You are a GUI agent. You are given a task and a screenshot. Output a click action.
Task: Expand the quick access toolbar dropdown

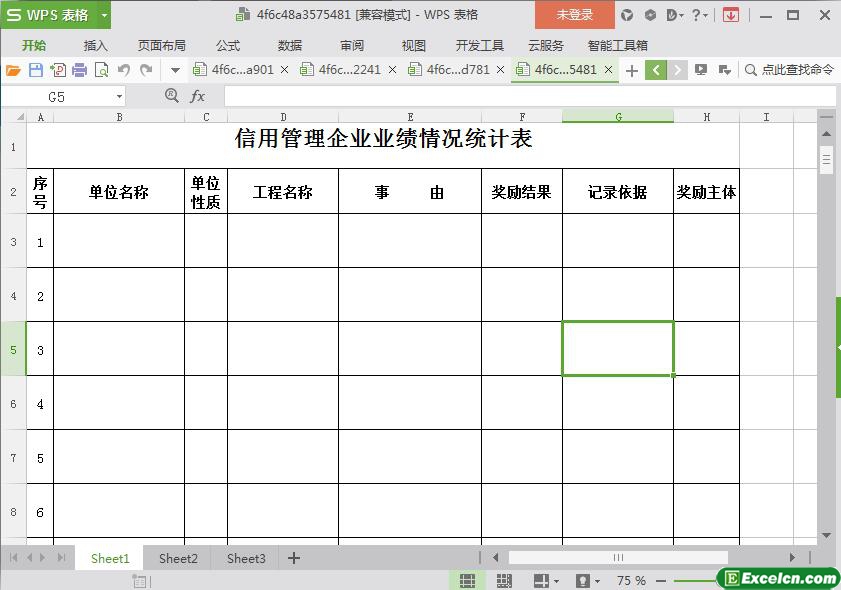[175, 70]
